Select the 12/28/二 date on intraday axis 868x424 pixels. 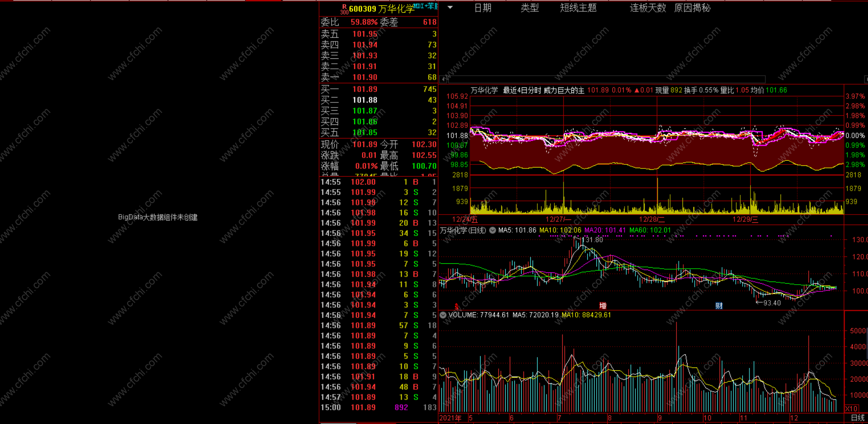click(652, 220)
